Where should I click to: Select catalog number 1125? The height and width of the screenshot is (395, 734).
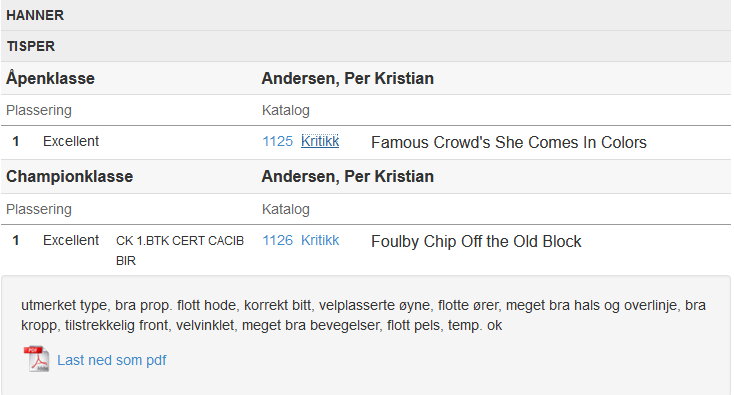click(x=278, y=141)
